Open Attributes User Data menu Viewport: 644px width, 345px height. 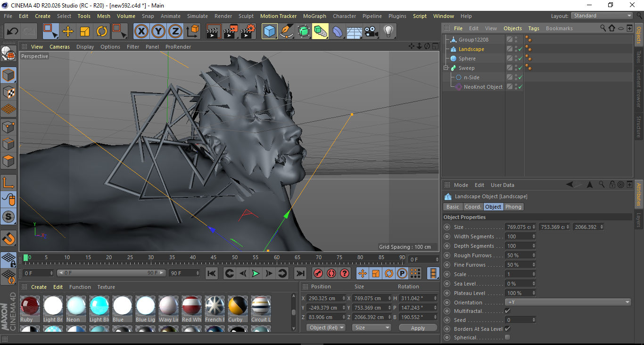click(x=503, y=185)
